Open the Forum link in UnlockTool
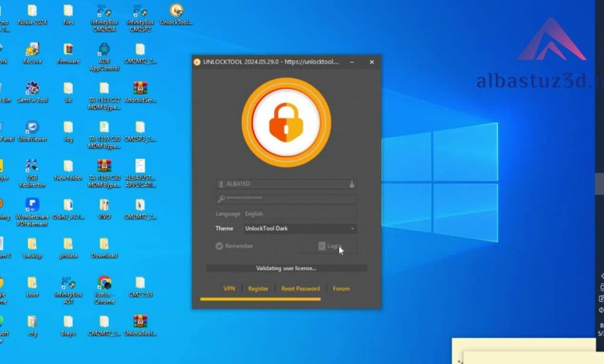 point(341,289)
